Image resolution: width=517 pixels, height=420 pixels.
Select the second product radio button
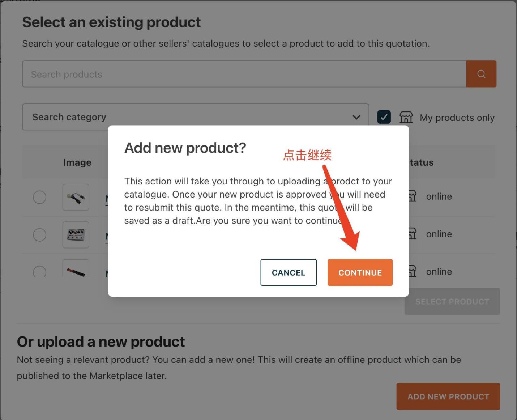[39, 235]
